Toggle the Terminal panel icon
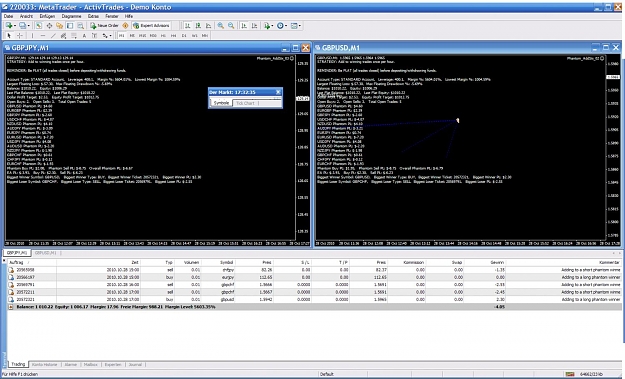 pyautogui.click(x=70, y=26)
